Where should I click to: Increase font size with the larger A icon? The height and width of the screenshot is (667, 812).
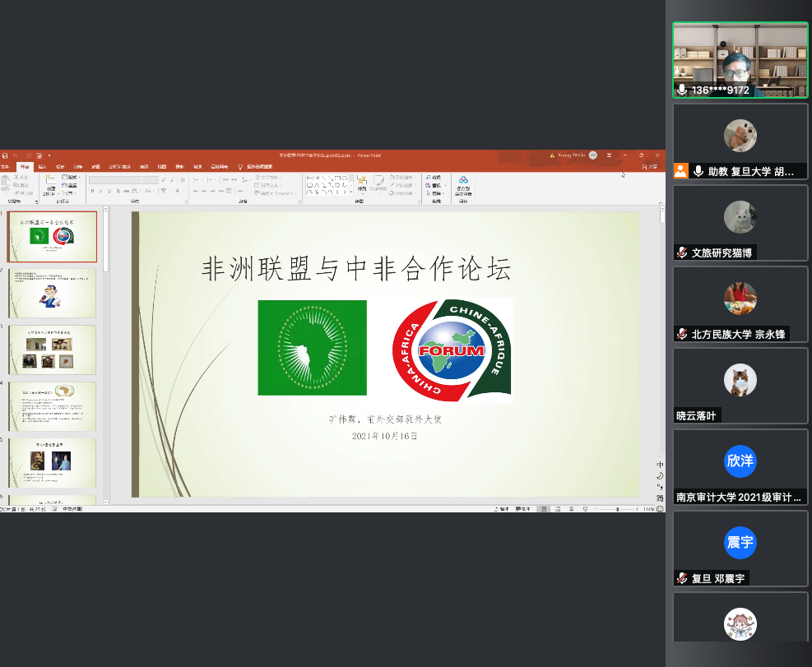click(x=164, y=180)
